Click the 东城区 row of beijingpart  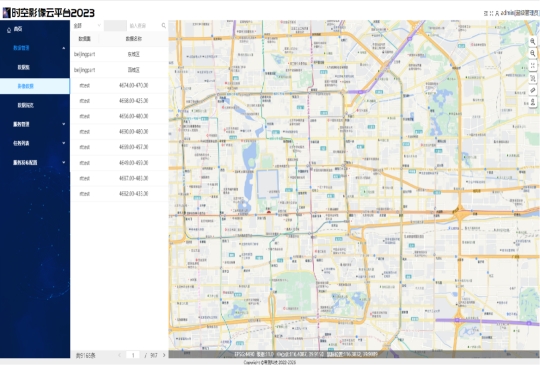[119, 54]
